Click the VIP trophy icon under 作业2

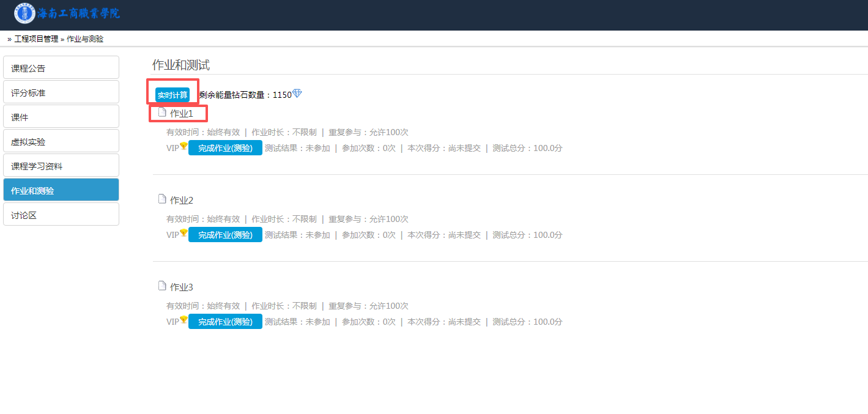click(x=184, y=233)
